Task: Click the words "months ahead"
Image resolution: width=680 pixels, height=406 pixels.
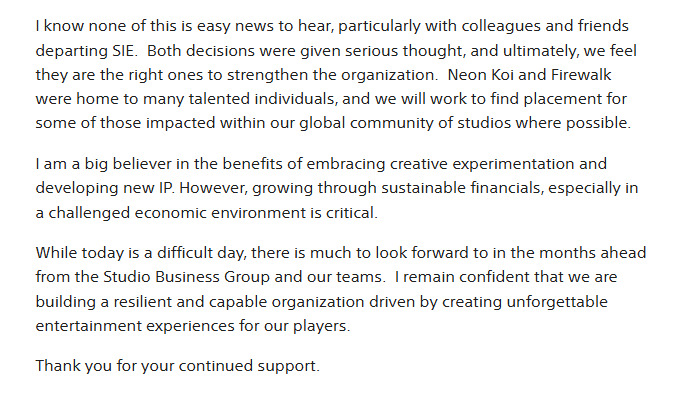Action: (600, 253)
